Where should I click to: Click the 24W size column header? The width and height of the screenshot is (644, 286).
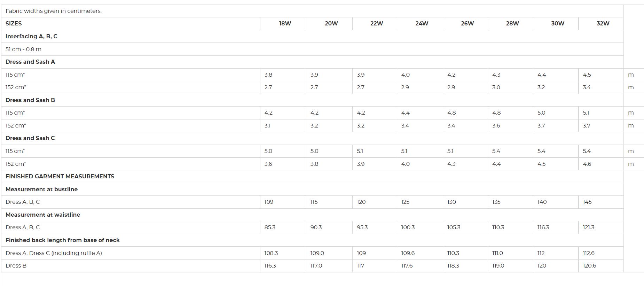422,23
